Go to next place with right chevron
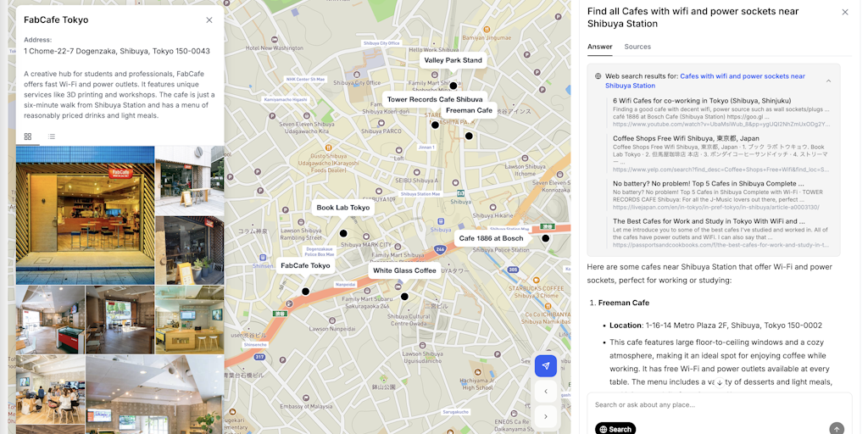This screenshot has height=434, width=868. point(545,416)
